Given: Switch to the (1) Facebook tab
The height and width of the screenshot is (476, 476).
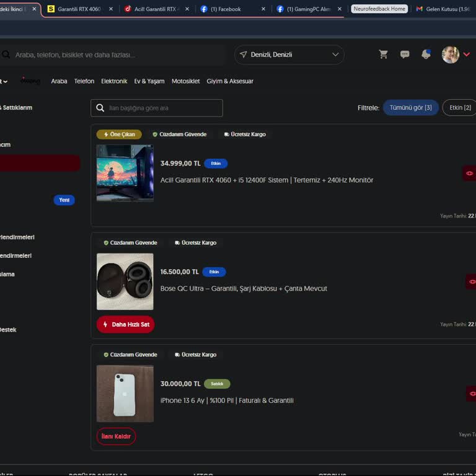Looking at the screenshot, I should coord(226,9).
